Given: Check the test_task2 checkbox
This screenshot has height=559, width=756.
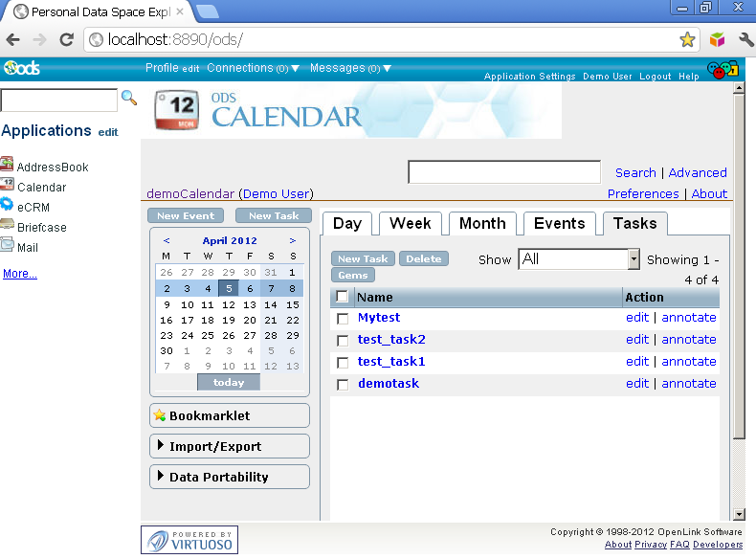Looking at the screenshot, I should coord(343,341).
